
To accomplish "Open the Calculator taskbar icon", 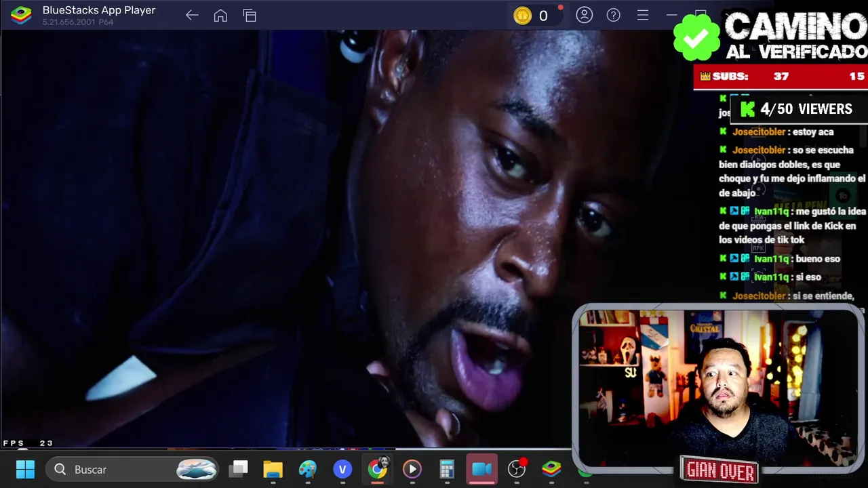I will point(447,469).
